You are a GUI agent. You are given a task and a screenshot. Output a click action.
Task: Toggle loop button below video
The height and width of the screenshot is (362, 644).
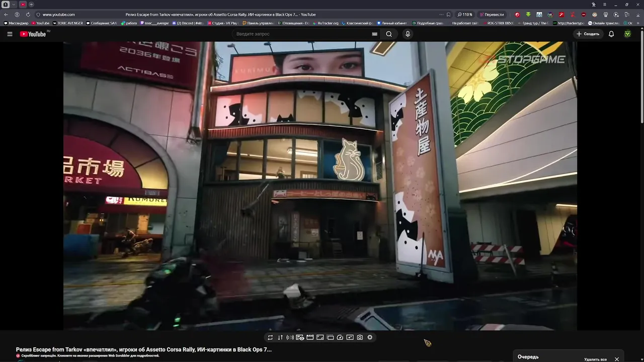(x=270, y=337)
